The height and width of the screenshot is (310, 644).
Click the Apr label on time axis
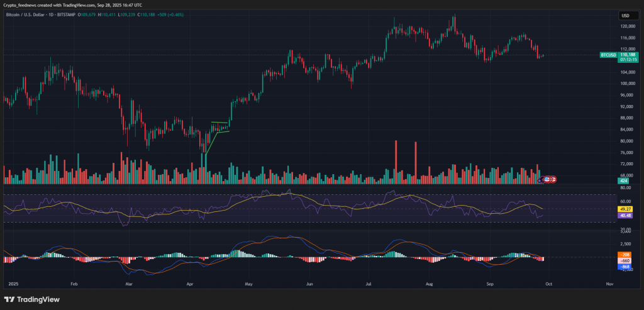(191, 284)
